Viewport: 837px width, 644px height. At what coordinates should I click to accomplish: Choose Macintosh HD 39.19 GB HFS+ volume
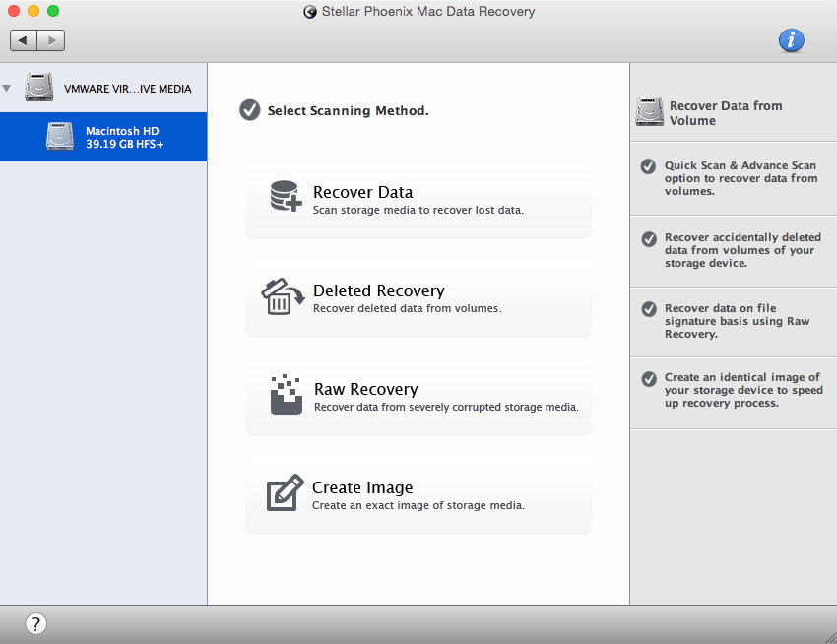point(103,137)
